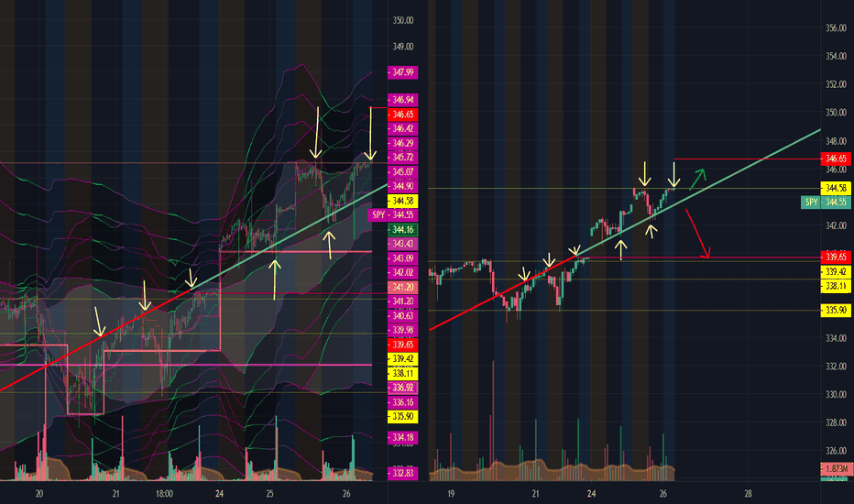Image resolution: width=854 pixels, height=504 pixels.
Task: Click the magenta 343.09 price label
Action: click(x=402, y=258)
